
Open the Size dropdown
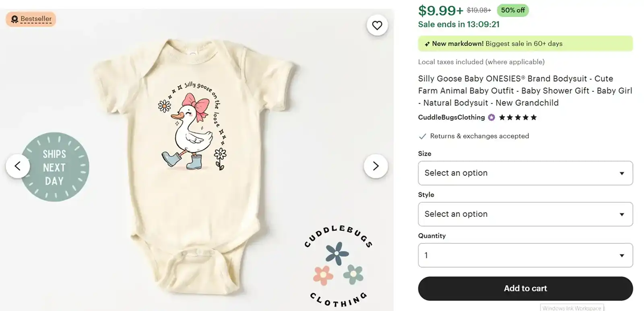pyautogui.click(x=525, y=173)
